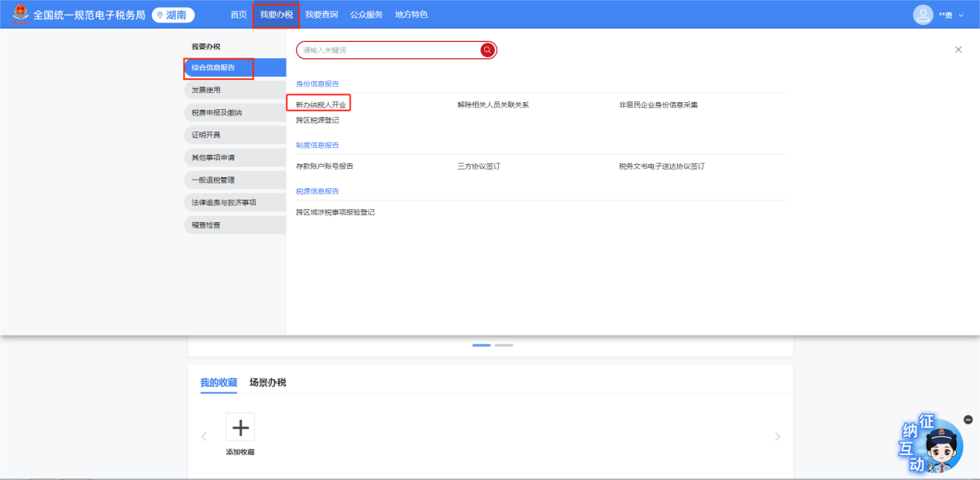This screenshot has width=980, height=480.
Task: Click the red search magnifier icon
Action: pyautogui.click(x=487, y=50)
